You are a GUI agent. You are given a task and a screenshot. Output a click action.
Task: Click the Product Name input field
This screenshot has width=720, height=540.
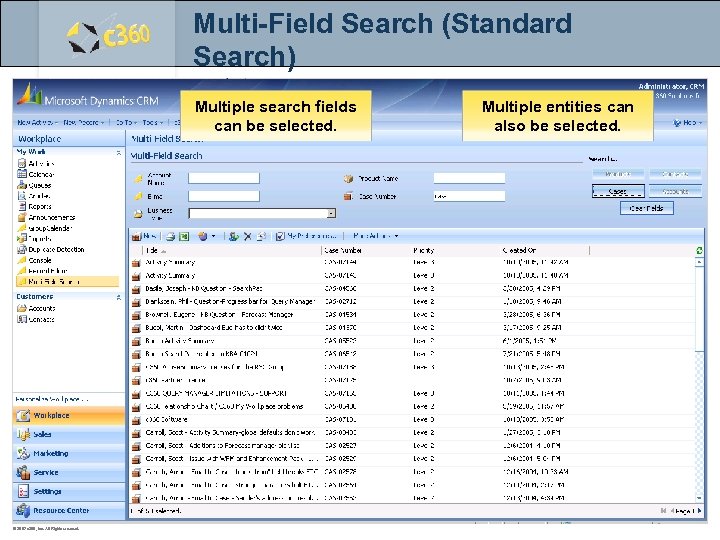point(469,178)
